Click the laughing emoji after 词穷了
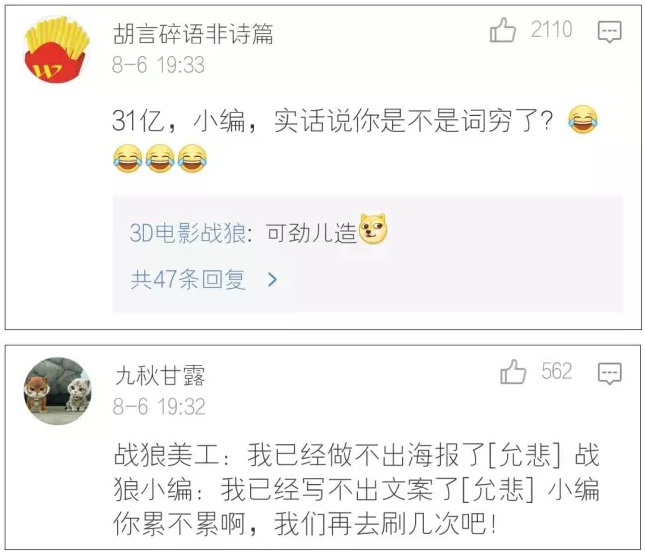Screen dimensions: 645x554 click(582, 119)
